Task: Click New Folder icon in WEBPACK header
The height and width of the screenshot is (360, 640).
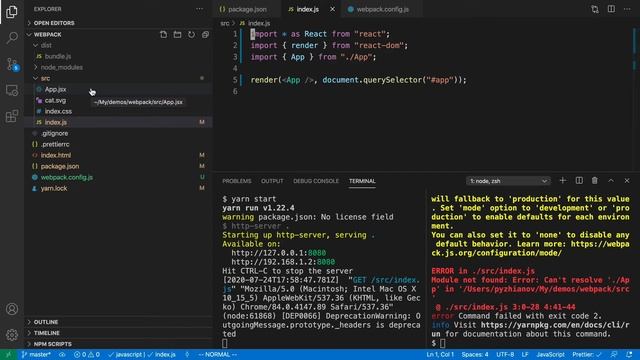Action: 177,35
